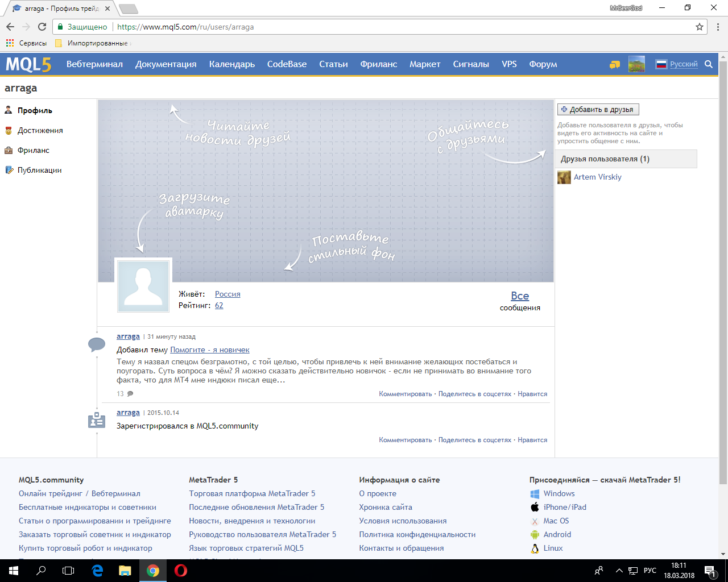Open the Calendar menu item
728x582 pixels.
tap(232, 64)
